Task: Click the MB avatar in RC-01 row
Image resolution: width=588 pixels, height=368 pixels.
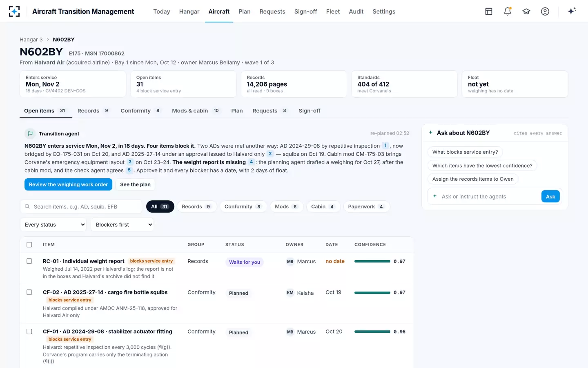Action: [x=290, y=262]
